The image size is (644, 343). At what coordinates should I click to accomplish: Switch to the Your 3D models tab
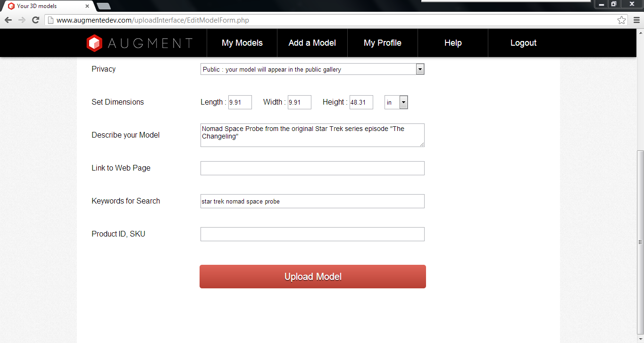47,7
